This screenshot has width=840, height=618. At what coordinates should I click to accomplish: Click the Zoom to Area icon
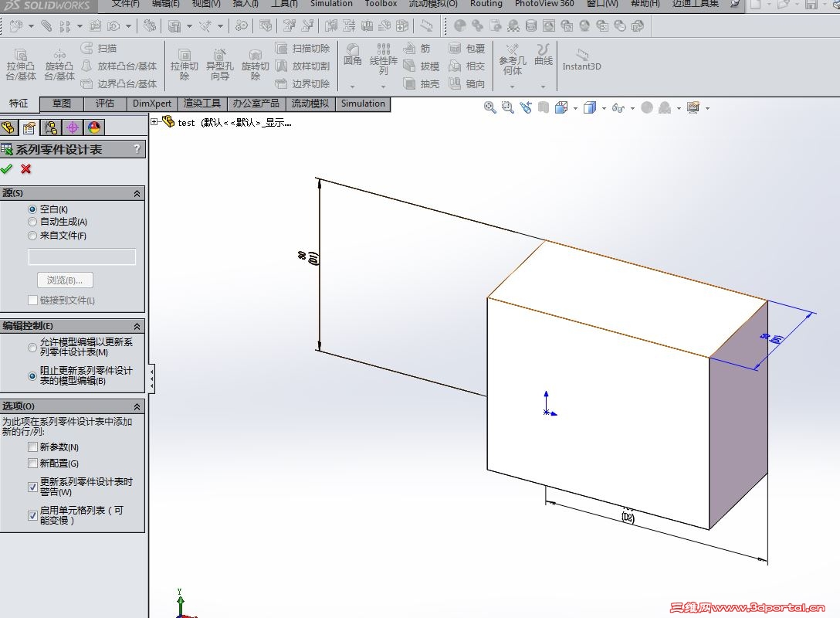tap(507, 107)
